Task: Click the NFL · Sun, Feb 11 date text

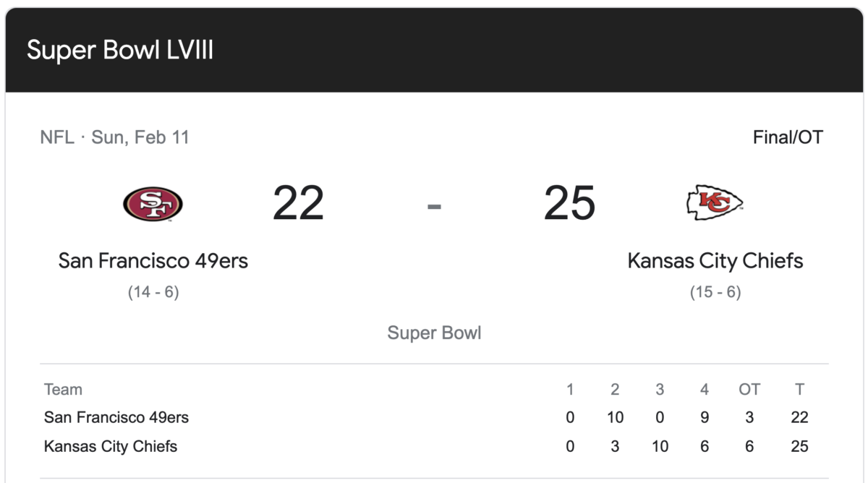Action: tap(115, 137)
